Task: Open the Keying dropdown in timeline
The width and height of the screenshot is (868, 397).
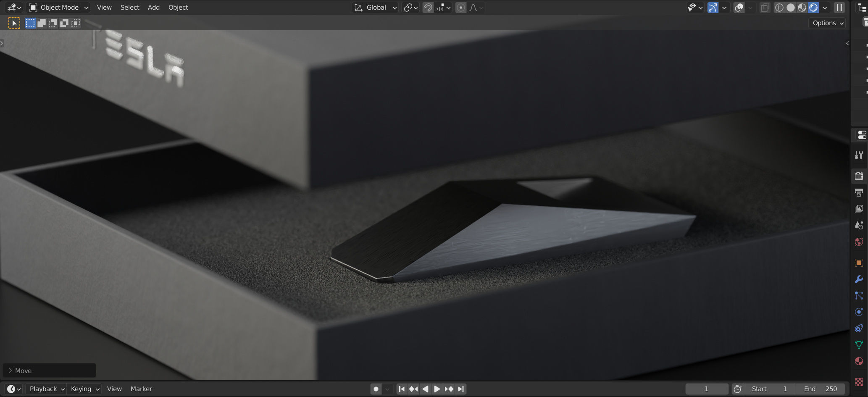Action: pos(84,389)
